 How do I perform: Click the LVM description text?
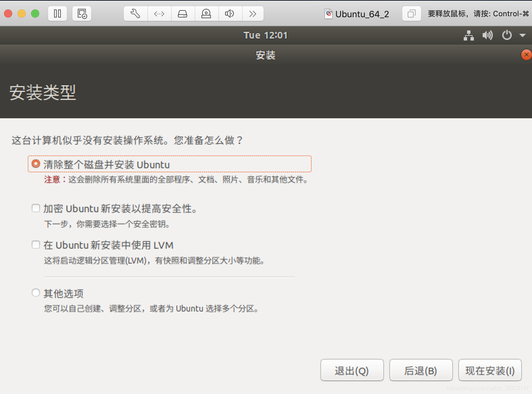[x=154, y=261]
